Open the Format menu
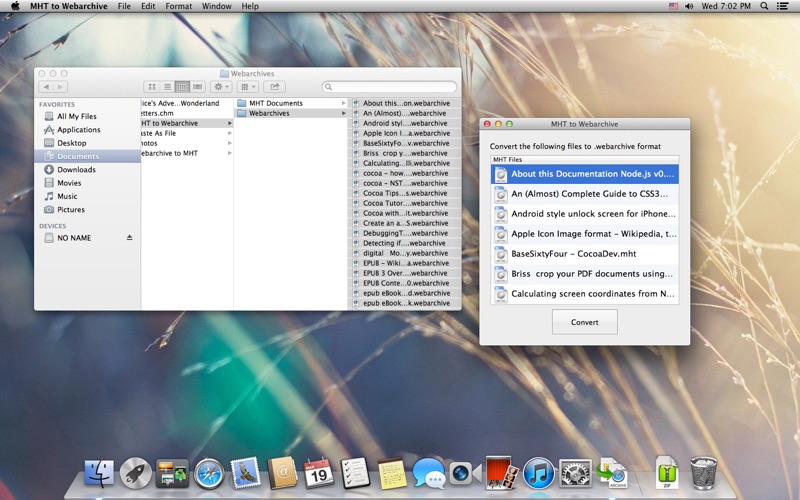The image size is (800, 500). pos(179,6)
